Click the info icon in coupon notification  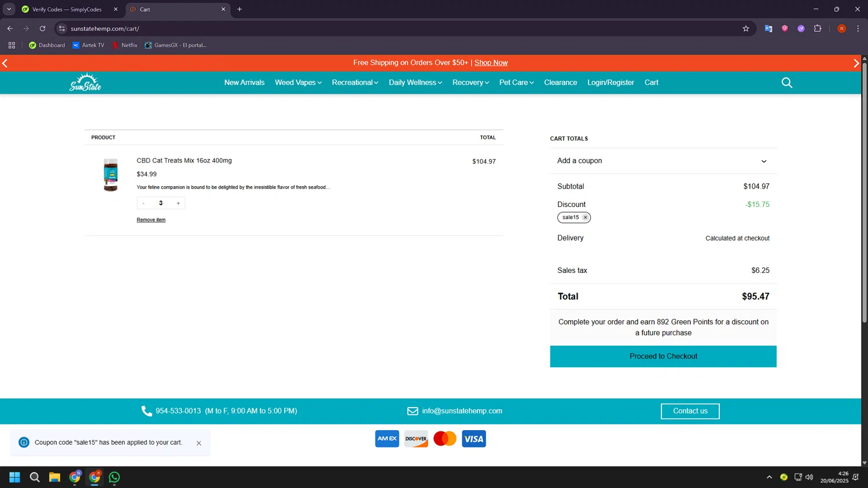click(x=24, y=442)
